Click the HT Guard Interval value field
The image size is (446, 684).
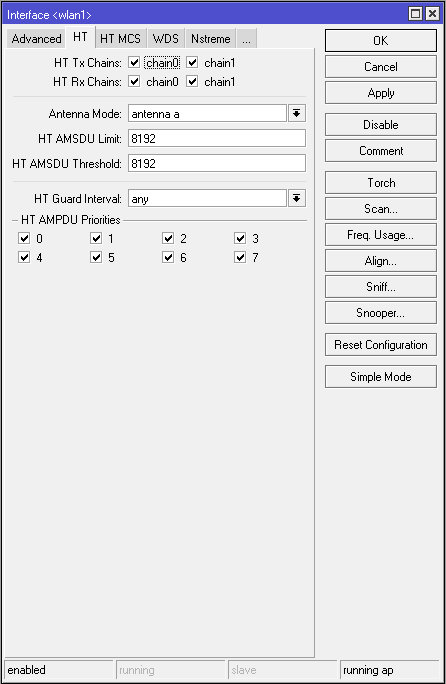207,198
